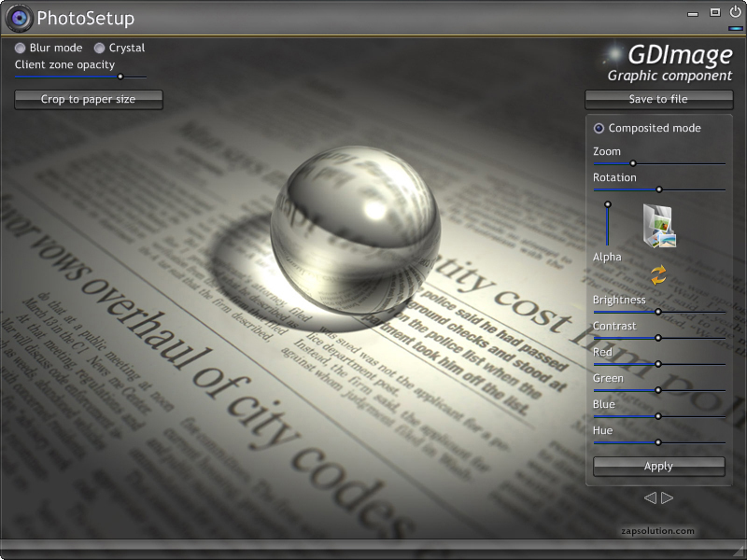747x560 pixels.
Task: Click Save to file button
Action: (x=659, y=100)
